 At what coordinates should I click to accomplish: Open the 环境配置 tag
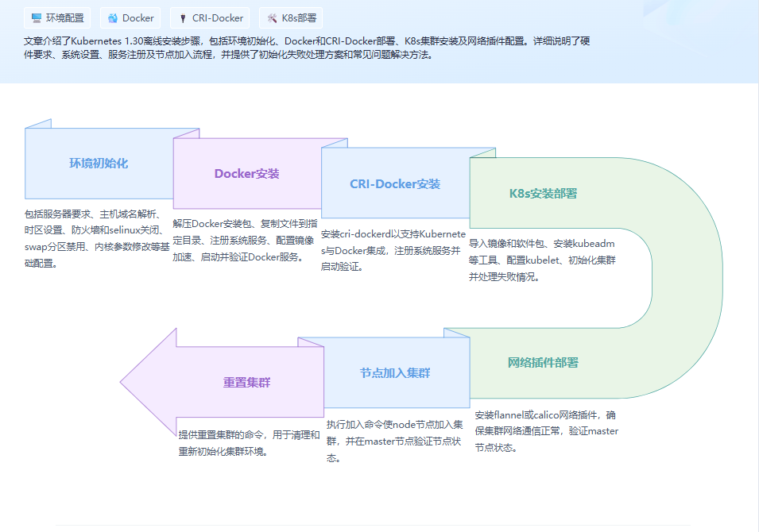(57, 18)
